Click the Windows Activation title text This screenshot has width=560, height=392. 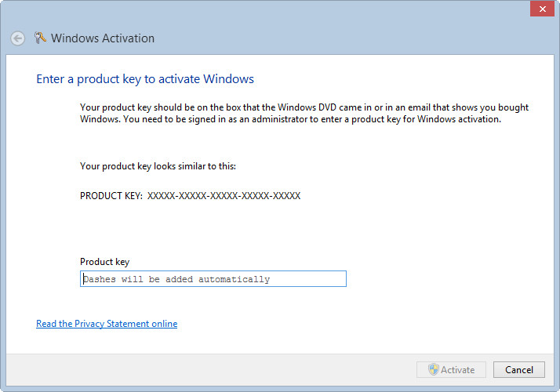[x=103, y=38]
